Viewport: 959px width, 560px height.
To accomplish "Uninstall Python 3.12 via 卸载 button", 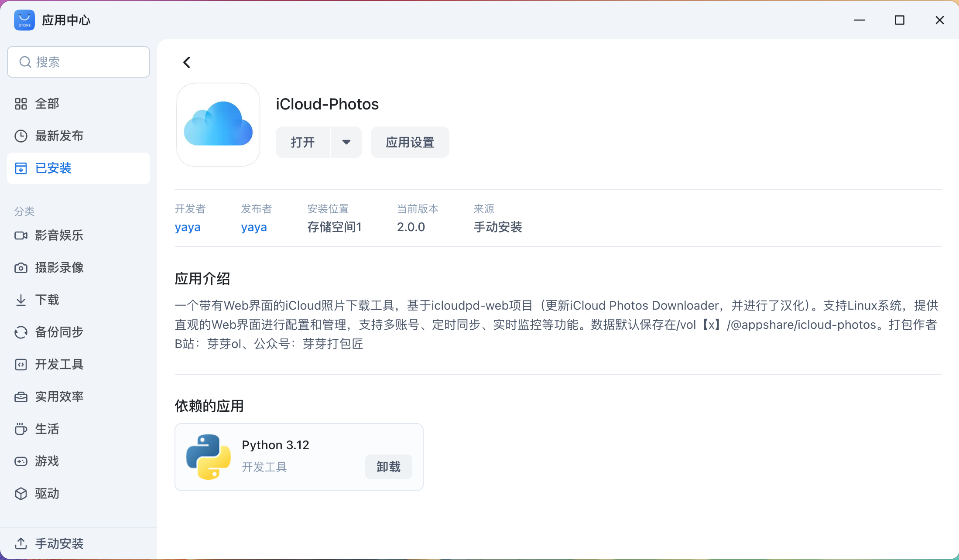I will tap(388, 467).
